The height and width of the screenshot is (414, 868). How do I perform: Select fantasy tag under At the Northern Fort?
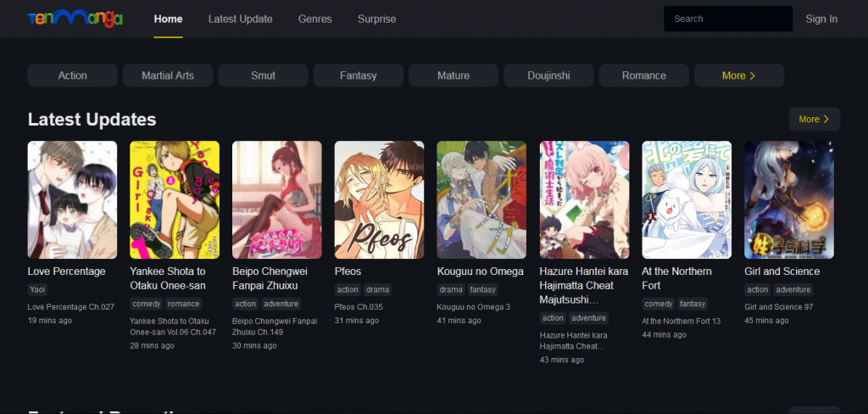tap(693, 304)
